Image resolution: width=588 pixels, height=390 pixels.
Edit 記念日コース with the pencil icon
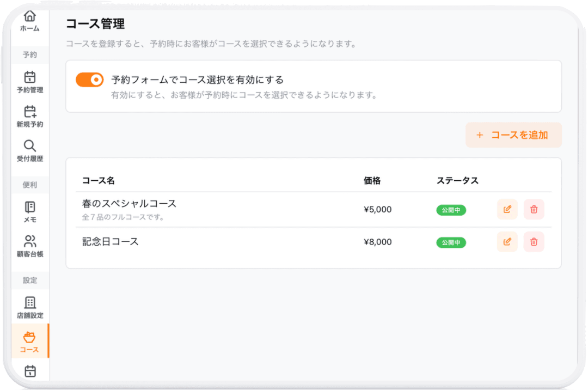click(507, 242)
